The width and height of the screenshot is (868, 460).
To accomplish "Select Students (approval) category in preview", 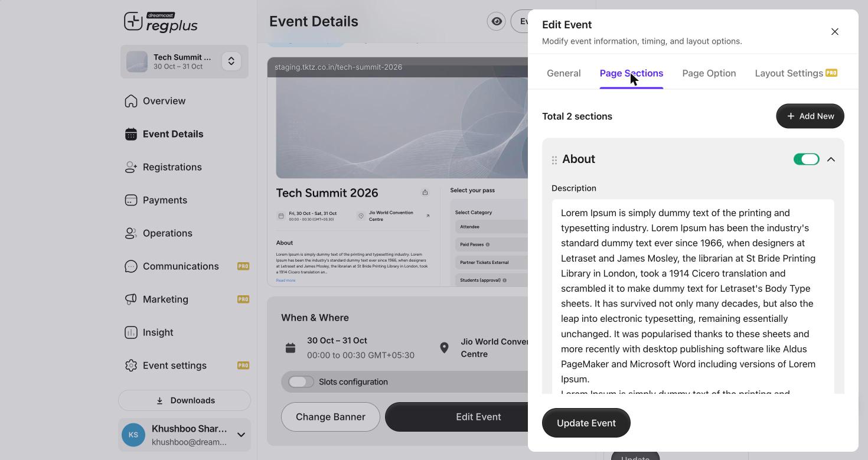I will coord(491,280).
